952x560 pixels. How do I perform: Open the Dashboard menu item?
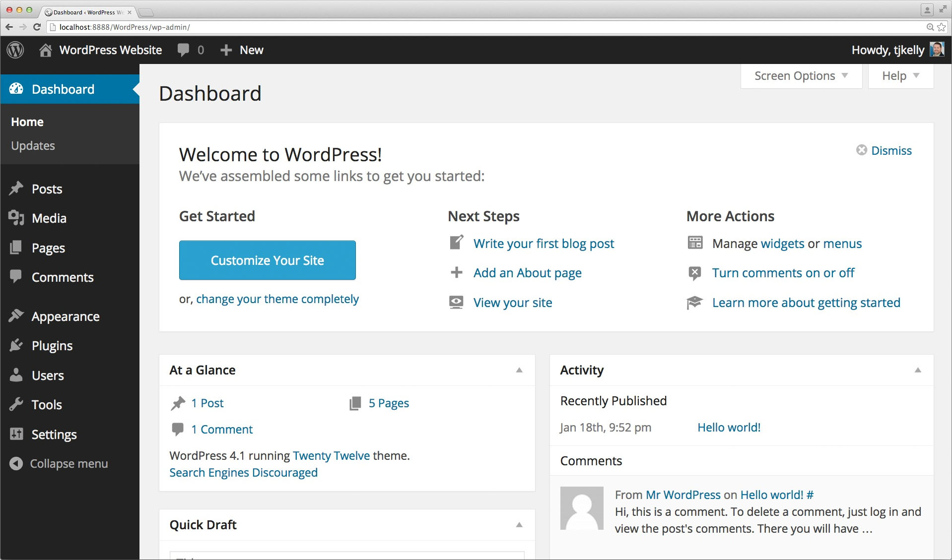pyautogui.click(x=70, y=89)
